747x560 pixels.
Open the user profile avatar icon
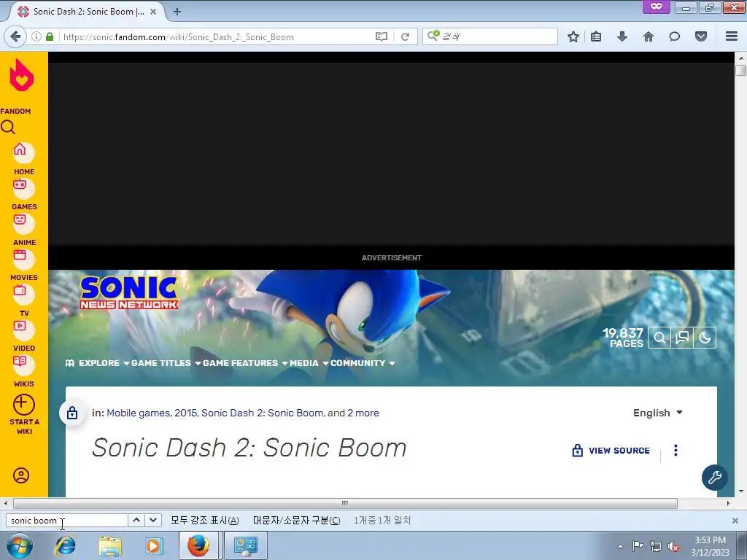point(21,475)
